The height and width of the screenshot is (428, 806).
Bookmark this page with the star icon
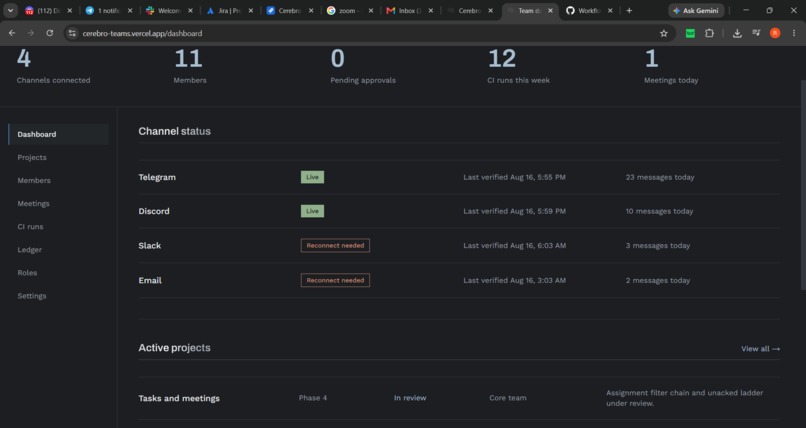664,33
